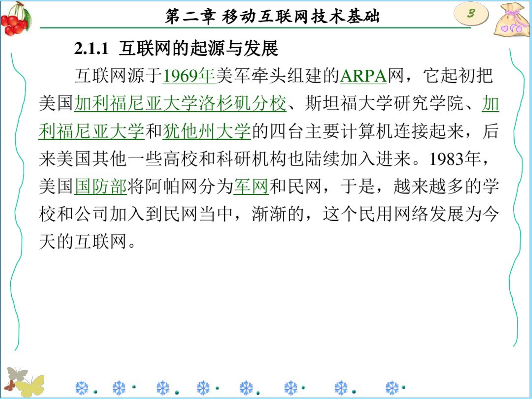Open the 1969年 hyperlink
532x399 pixels.
tap(189, 76)
